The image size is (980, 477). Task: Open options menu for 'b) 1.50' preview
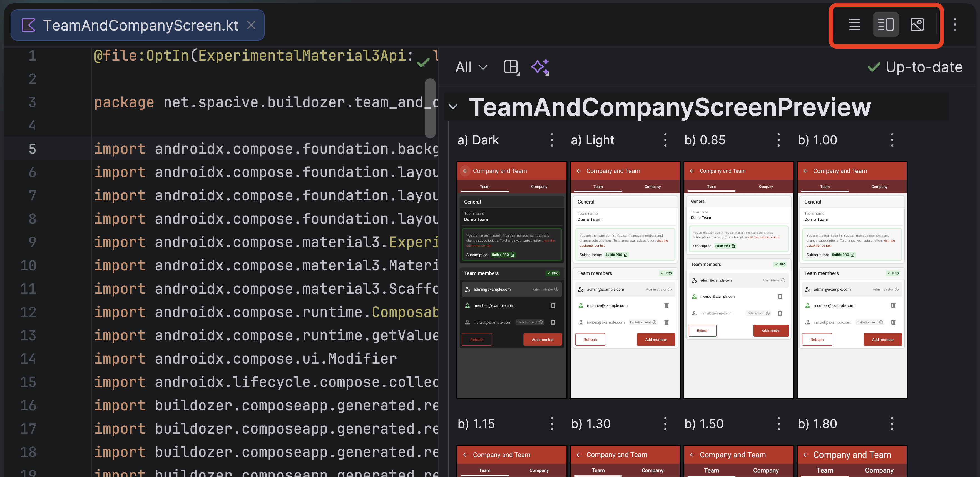click(778, 423)
